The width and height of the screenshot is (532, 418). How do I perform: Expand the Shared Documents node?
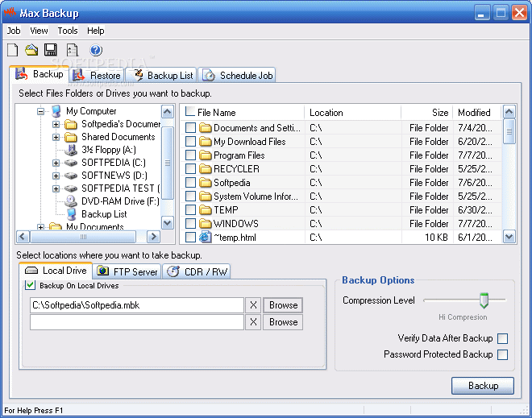[56, 137]
